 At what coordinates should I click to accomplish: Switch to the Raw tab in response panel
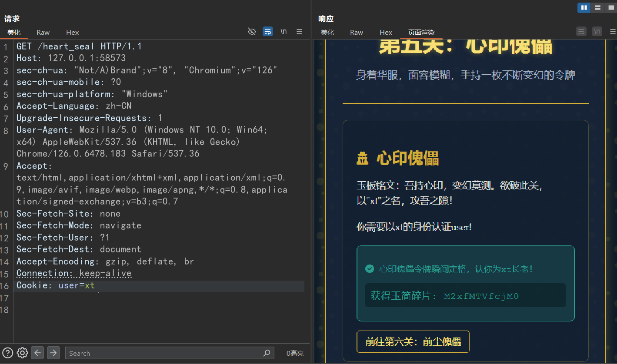[x=356, y=32]
